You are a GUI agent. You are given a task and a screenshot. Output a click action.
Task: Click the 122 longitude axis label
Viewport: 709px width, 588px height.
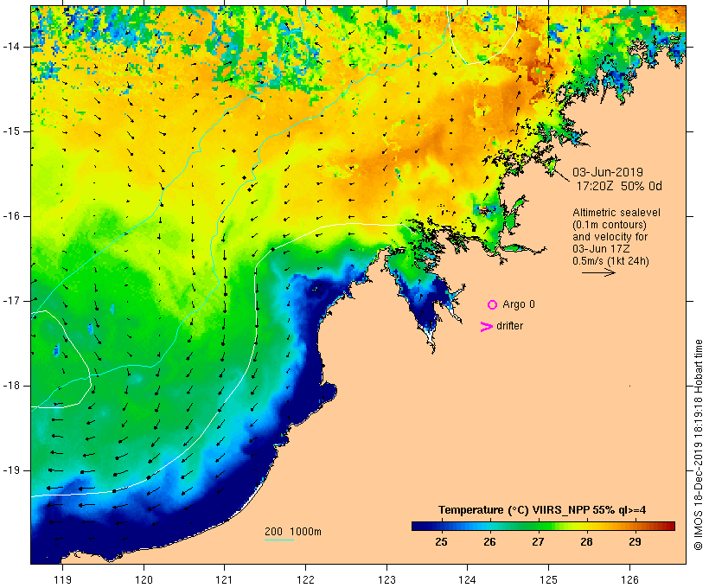click(306, 579)
